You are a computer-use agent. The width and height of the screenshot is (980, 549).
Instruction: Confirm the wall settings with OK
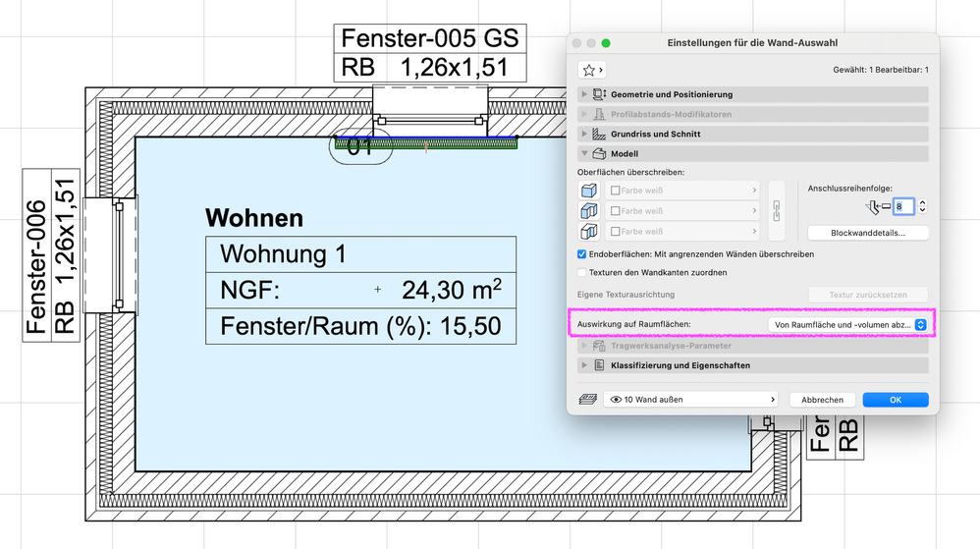895,400
